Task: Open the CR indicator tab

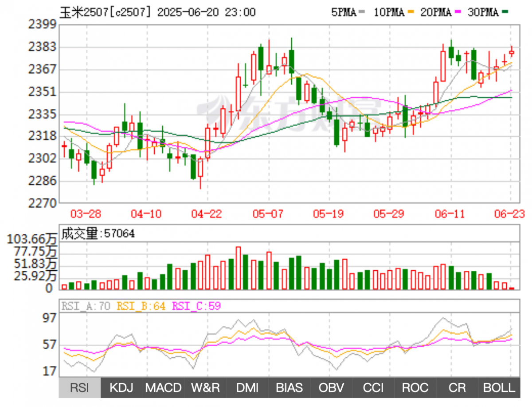Action: point(457,388)
